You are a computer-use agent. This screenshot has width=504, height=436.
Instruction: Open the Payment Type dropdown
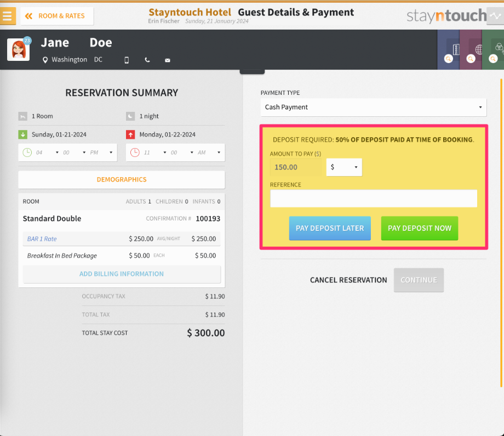(x=374, y=107)
